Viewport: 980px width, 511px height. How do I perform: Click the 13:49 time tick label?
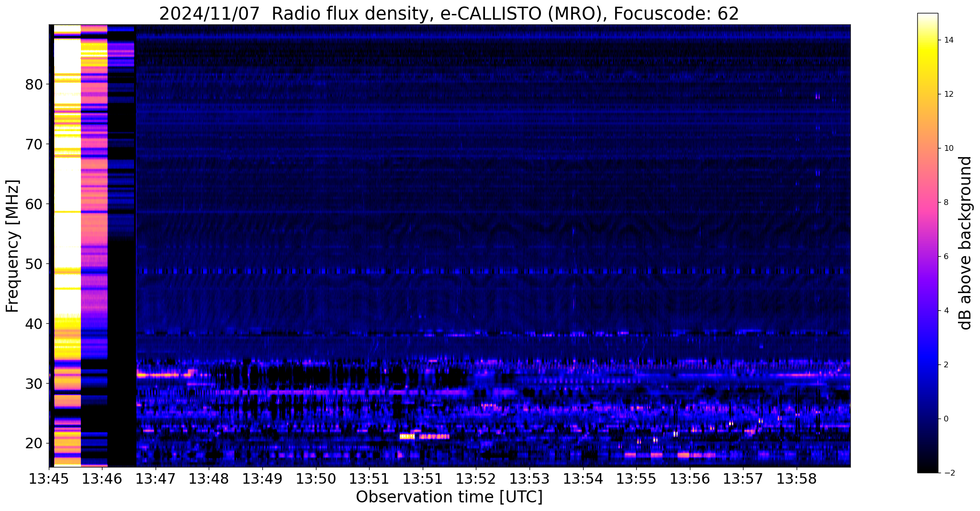pyautogui.click(x=262, y=478)
